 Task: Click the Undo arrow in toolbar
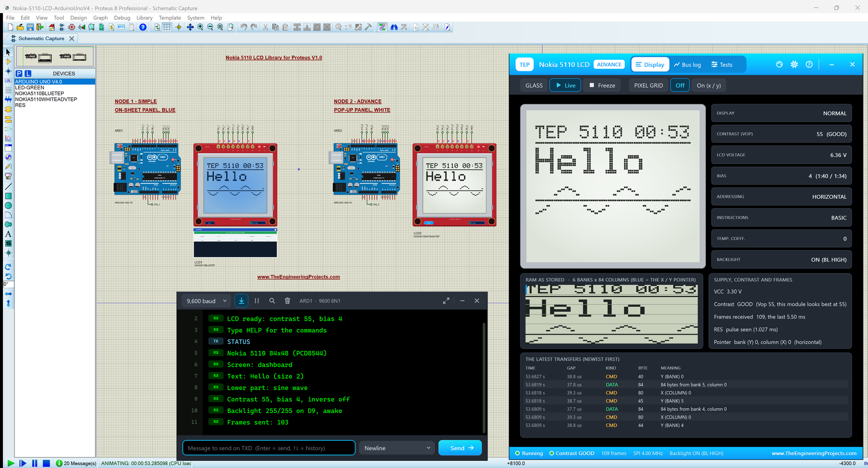click(x=244, y=28)
